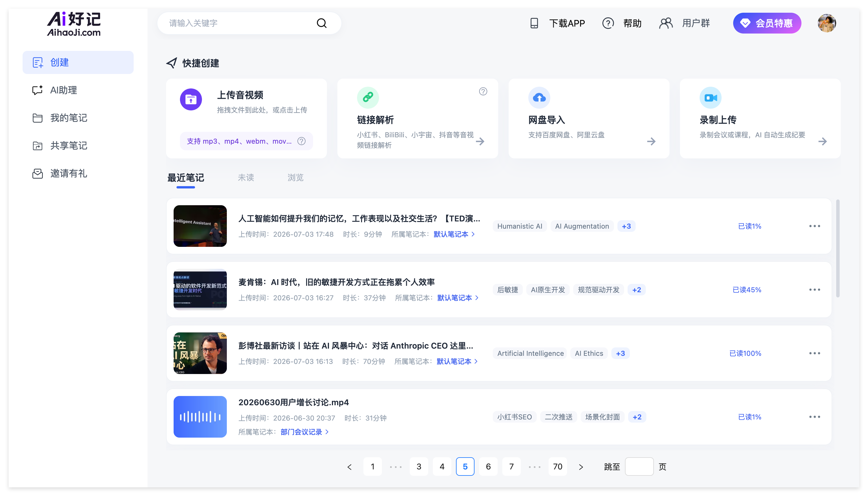The width and height of the screenshot is (868, 496).
Task: Click the help question-mark icon beside 帮助
Action: coord(608,23)
